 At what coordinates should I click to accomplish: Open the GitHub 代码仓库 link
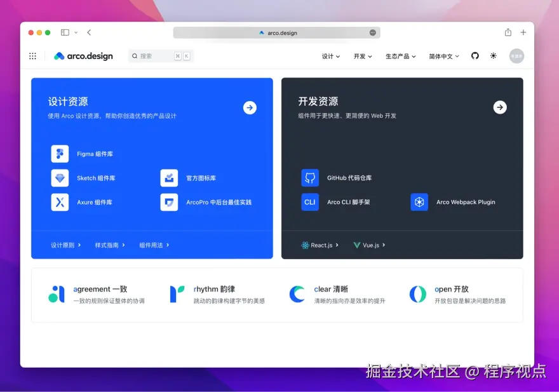349,178
